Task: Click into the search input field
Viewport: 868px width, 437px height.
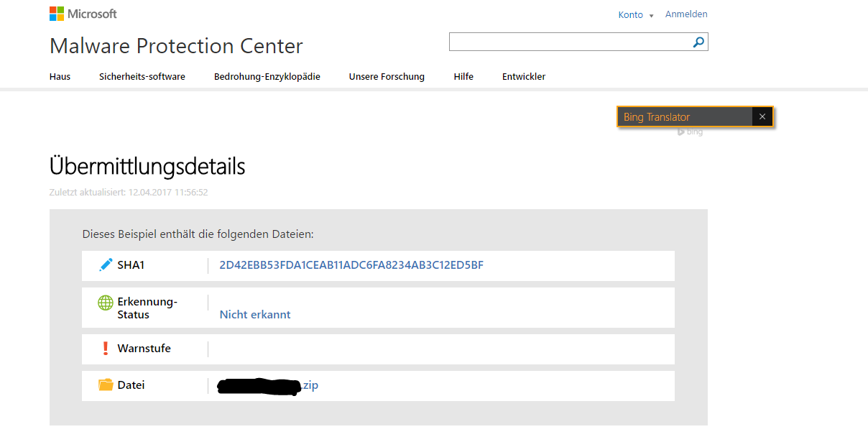Action: (x=568, y=42)
